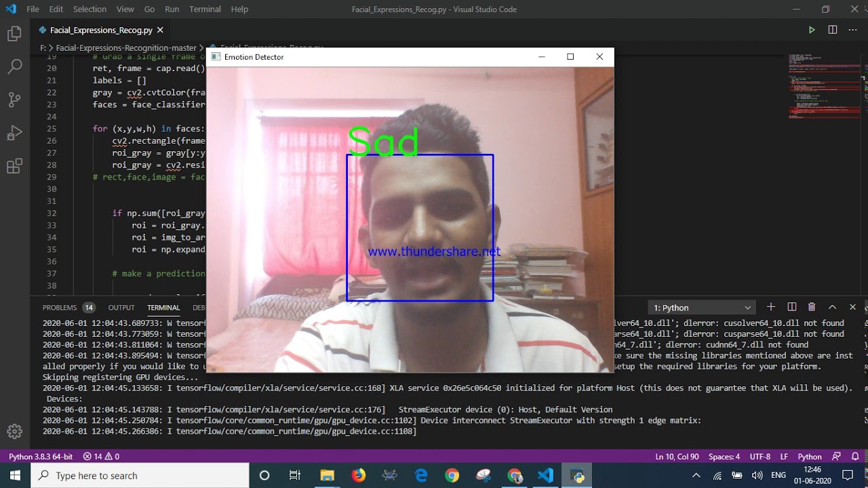
Task: Open the battery status tray icon
Action: [737, 475]
